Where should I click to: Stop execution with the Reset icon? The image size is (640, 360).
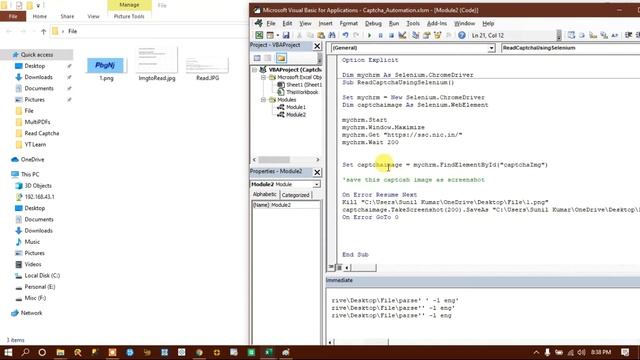(391, 36)
